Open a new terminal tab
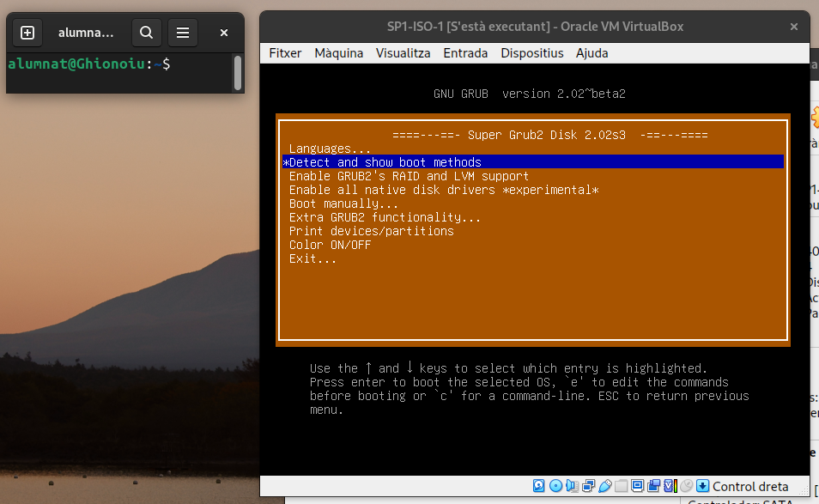The width and height of the screenshot is (819, 504). point(27,33)
